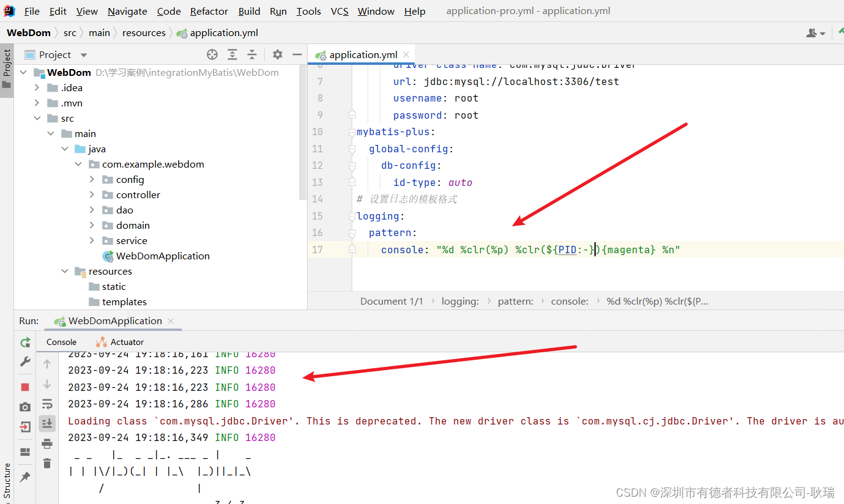Open the Refactor menu
The image size is (844, 504).
click(209, 11)
